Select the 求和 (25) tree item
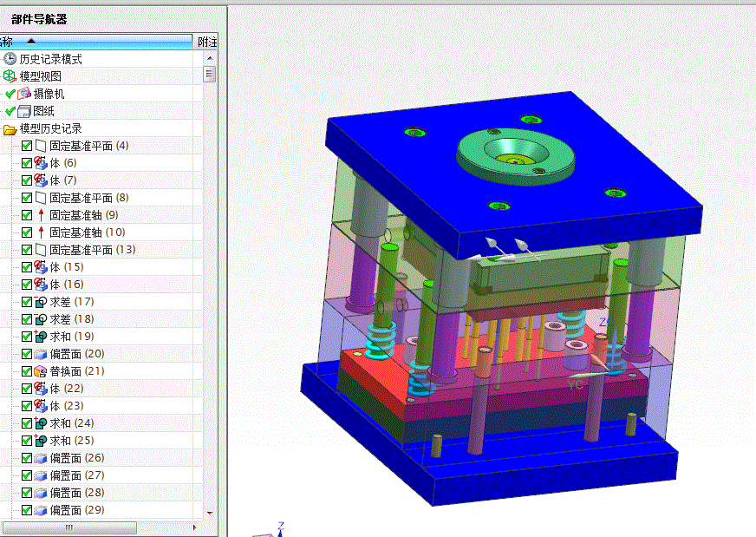Screen dimensions: 756x537 pos(72,441)
